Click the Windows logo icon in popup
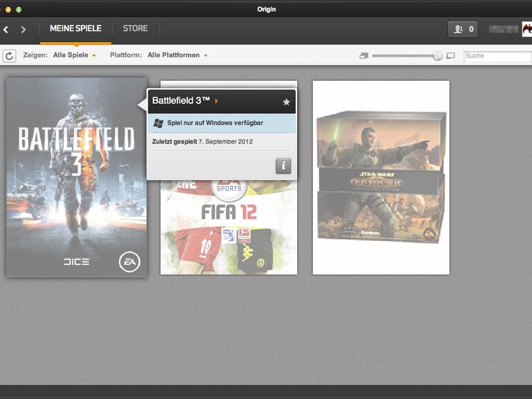The image size is (532, 399). click(x=158, y=123)
